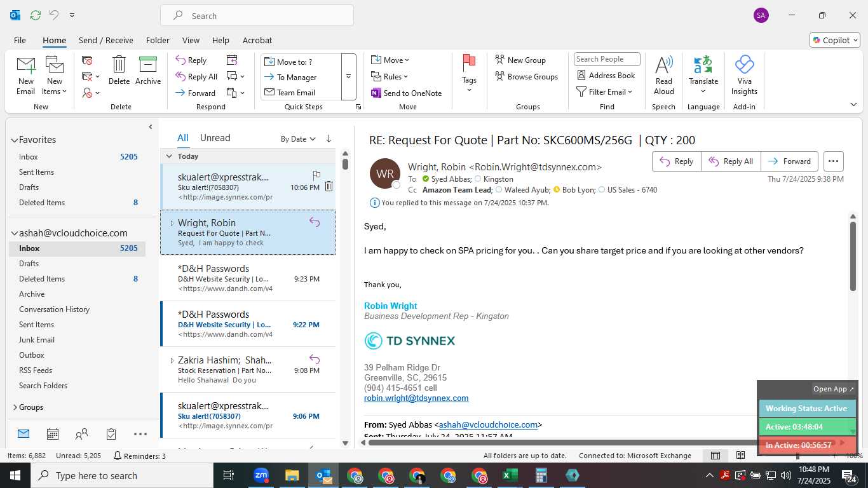Image resolution: width=868 pixels, height=488 pixels.
Task: Expand the Groups section
Action: (x=15, y=407)
